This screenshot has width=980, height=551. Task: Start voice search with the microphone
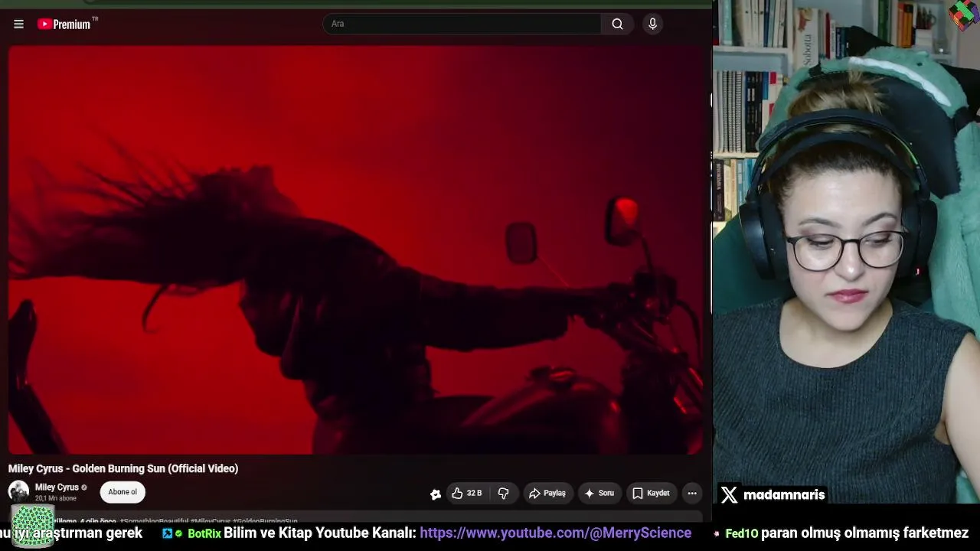coord(652,24)
